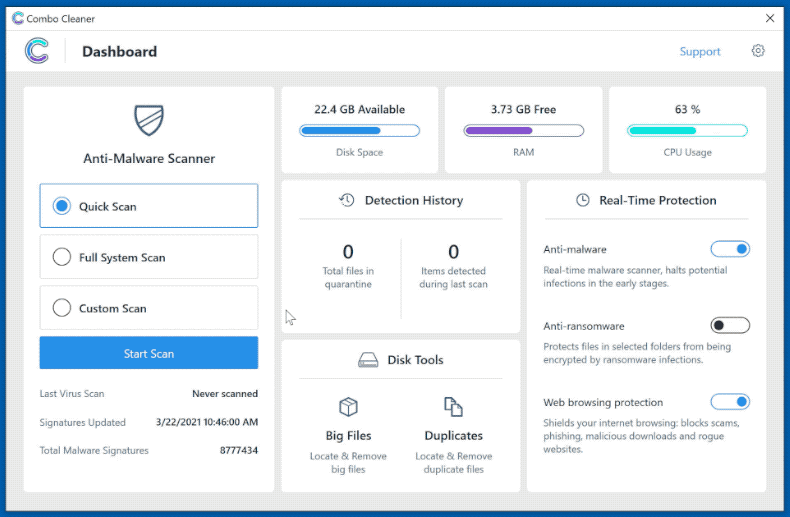Viewport: 790px width, 517px height.
Task: Select the Quick Scan radio button
Action: point(61,206)
